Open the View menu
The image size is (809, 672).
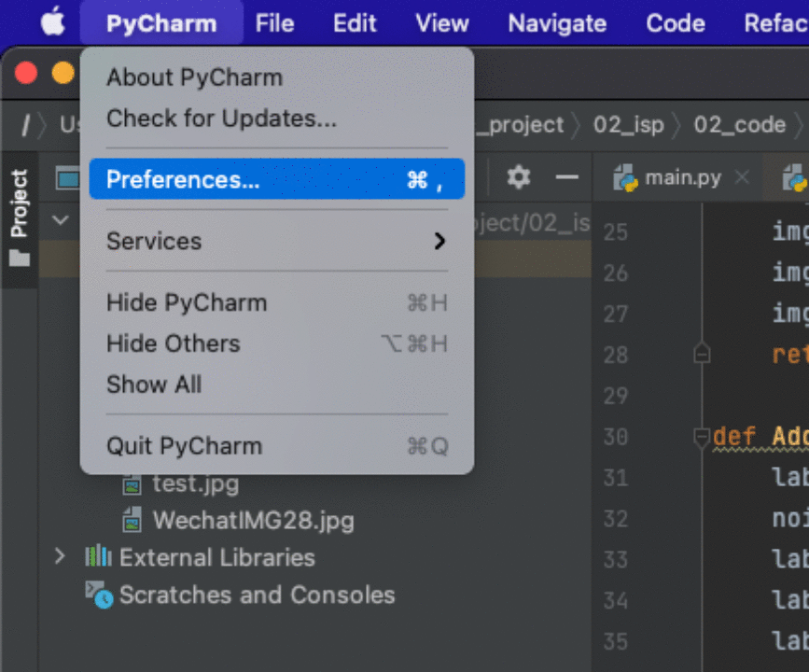442,23
